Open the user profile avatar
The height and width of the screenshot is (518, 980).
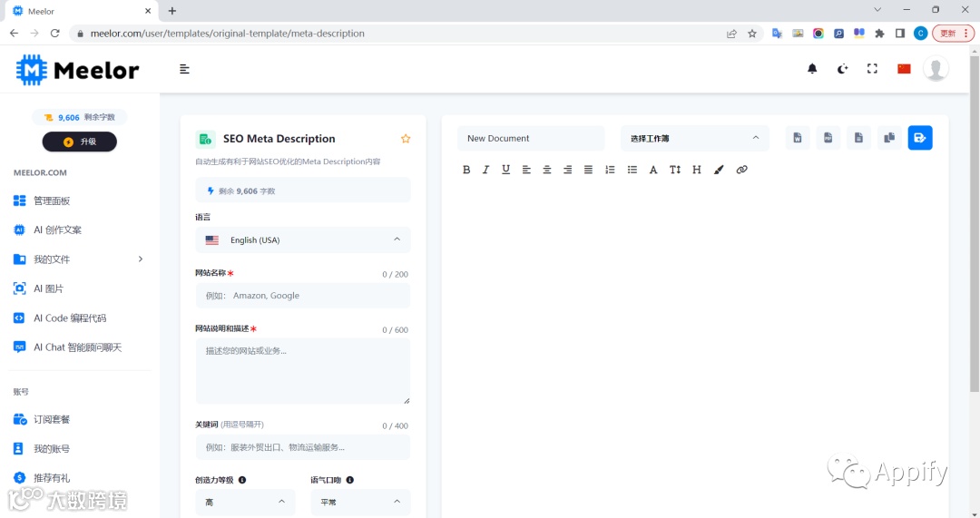coord(936,69)
